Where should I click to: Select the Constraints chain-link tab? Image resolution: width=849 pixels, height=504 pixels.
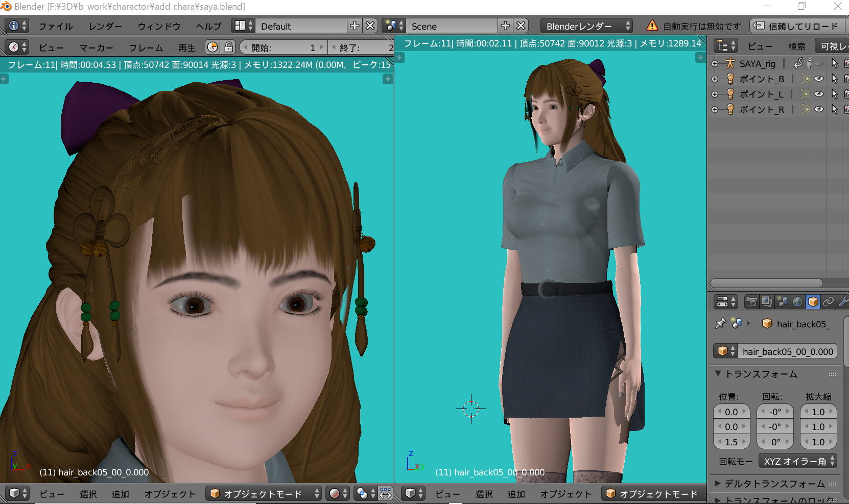tap(828, 302)
